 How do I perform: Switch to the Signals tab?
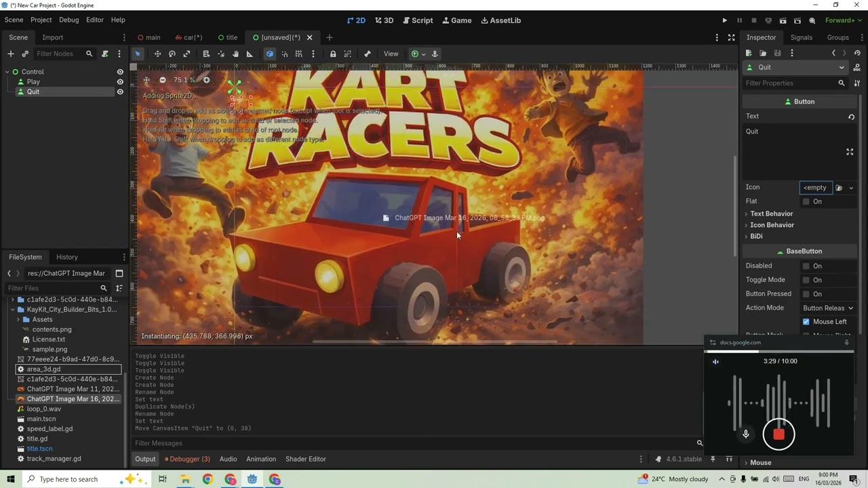[x=801, y=37]
